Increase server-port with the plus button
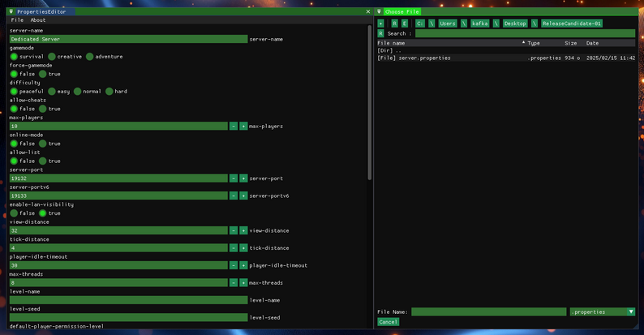Screen dimensions: 644x335 (x=243, y=178)
